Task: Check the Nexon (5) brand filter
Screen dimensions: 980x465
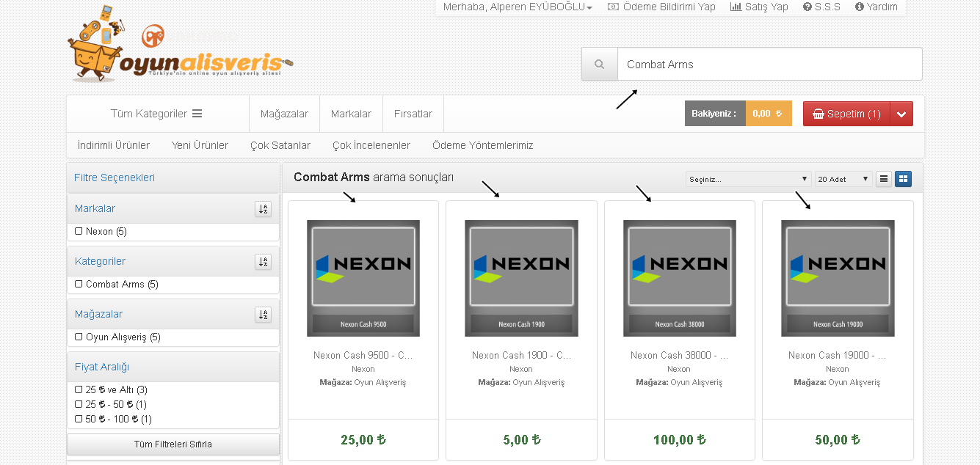Action: (x=79, y=232)
